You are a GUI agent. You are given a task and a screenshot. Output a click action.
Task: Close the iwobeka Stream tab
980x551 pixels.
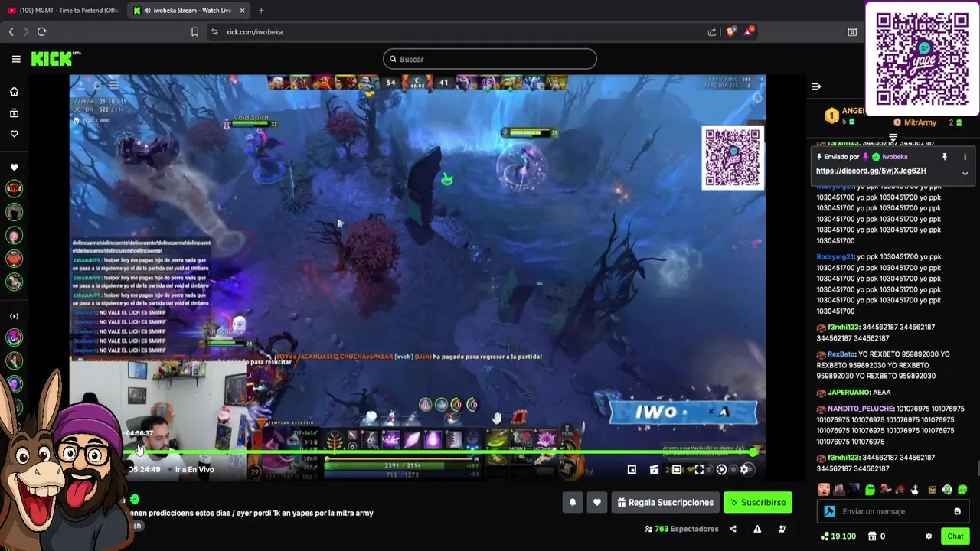click(x=243, y=11)
